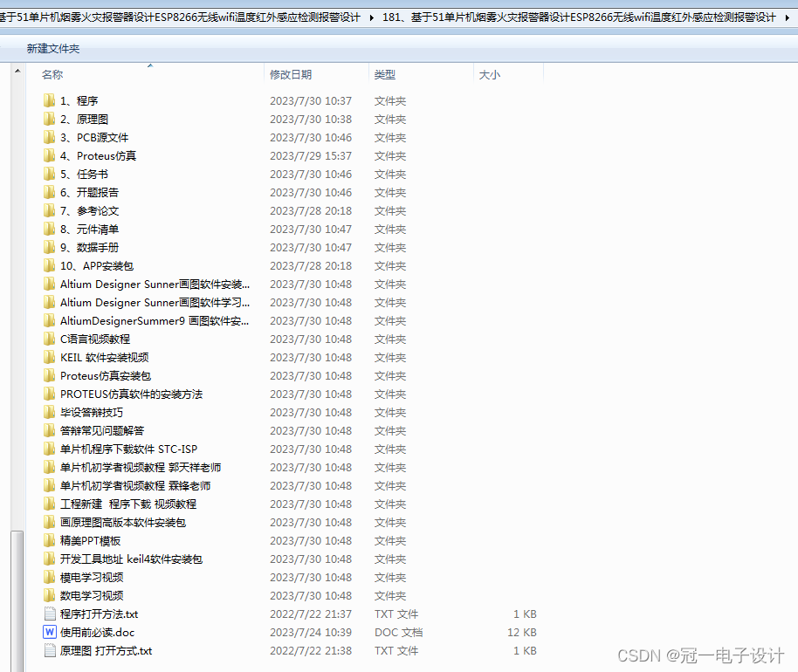Click the folder icon of C语言视频教程

[x=50, y=339]
